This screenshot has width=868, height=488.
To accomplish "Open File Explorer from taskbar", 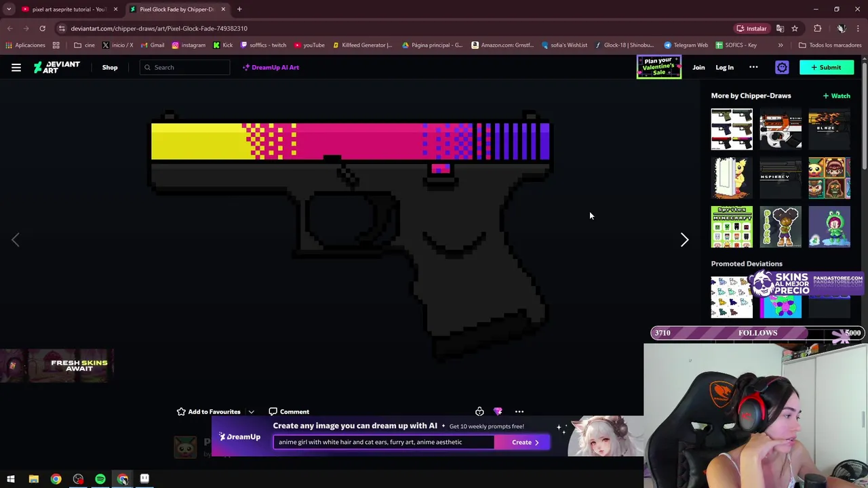I will [x=33, y=479].
